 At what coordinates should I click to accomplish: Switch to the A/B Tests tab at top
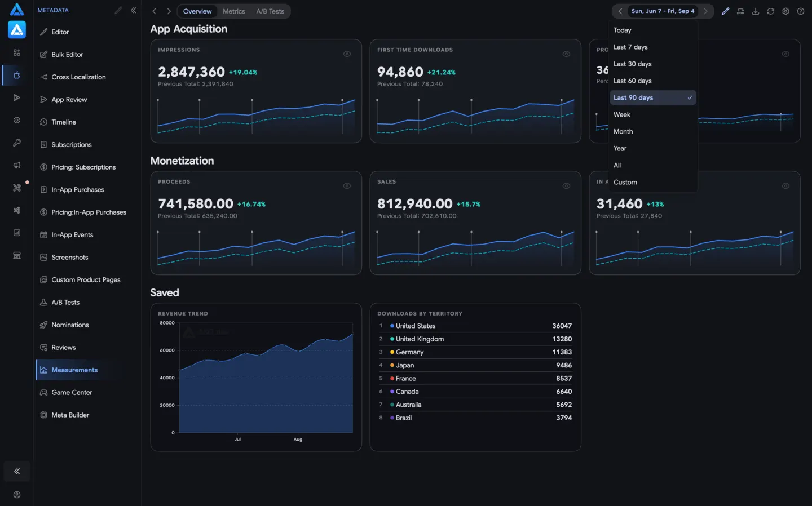coord(270,11)
